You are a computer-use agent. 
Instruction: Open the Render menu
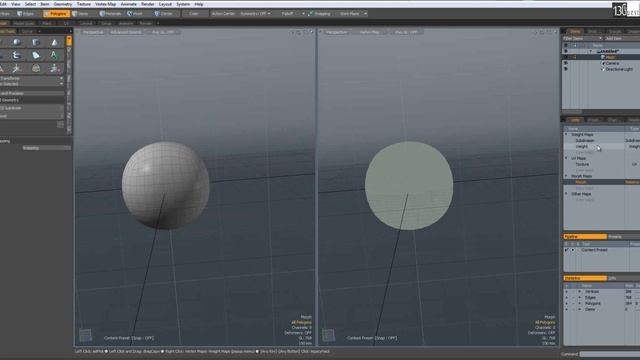point(148,4)
